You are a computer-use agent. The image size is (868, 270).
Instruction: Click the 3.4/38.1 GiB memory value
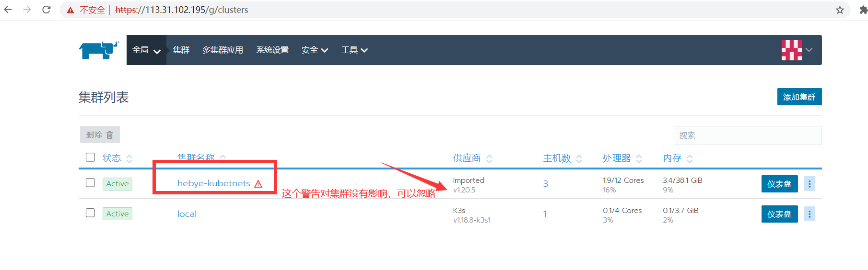point(682,180)
